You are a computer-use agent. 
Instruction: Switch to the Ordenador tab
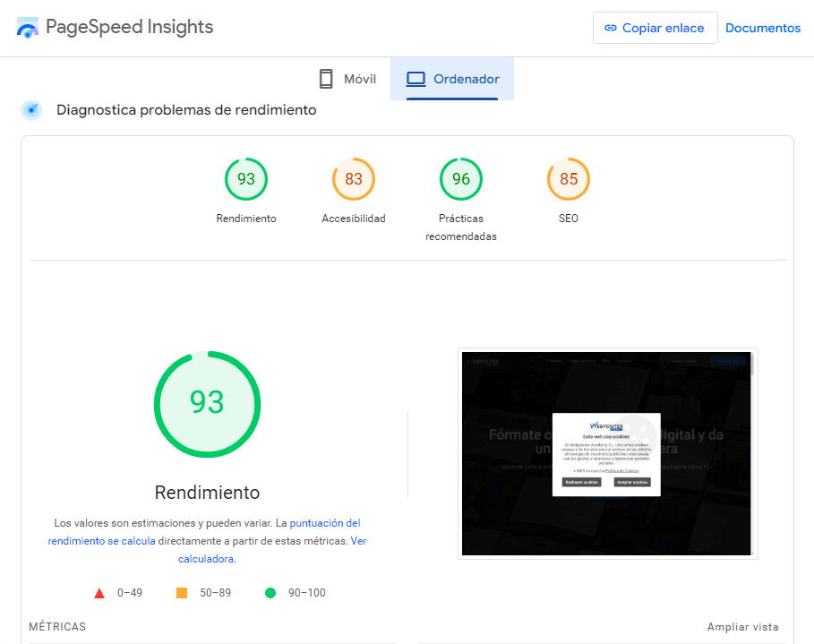tap(452, 79)
